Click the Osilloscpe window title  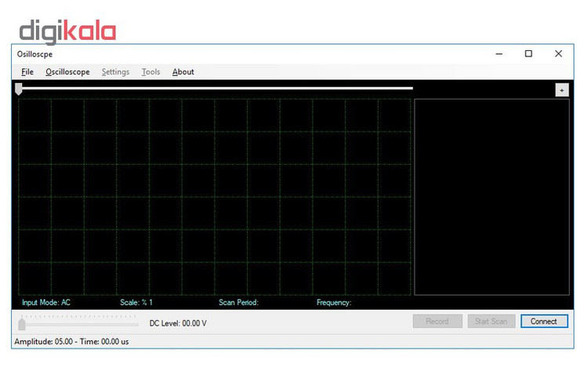[34, 54]
